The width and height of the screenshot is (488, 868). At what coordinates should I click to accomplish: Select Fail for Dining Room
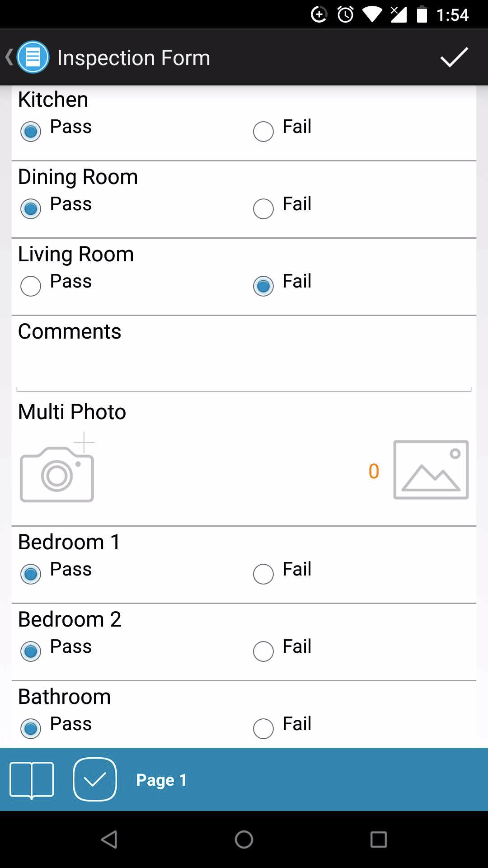tap(263, 209)
